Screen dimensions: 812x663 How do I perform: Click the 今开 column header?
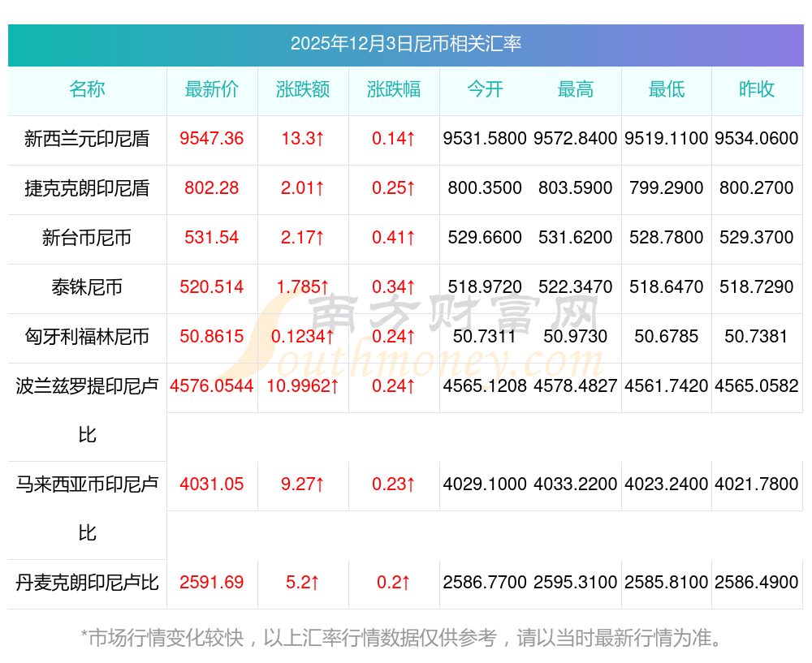point(485,89)
